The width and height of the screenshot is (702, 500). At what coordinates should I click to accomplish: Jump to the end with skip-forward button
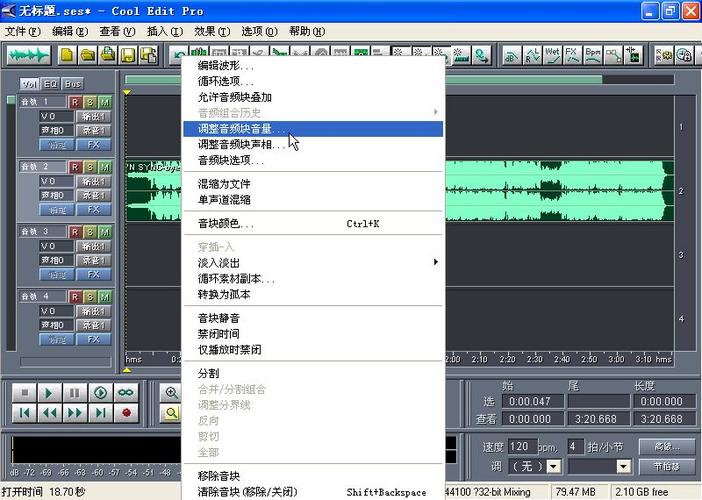pyautogui.click(x=100, y=413)
